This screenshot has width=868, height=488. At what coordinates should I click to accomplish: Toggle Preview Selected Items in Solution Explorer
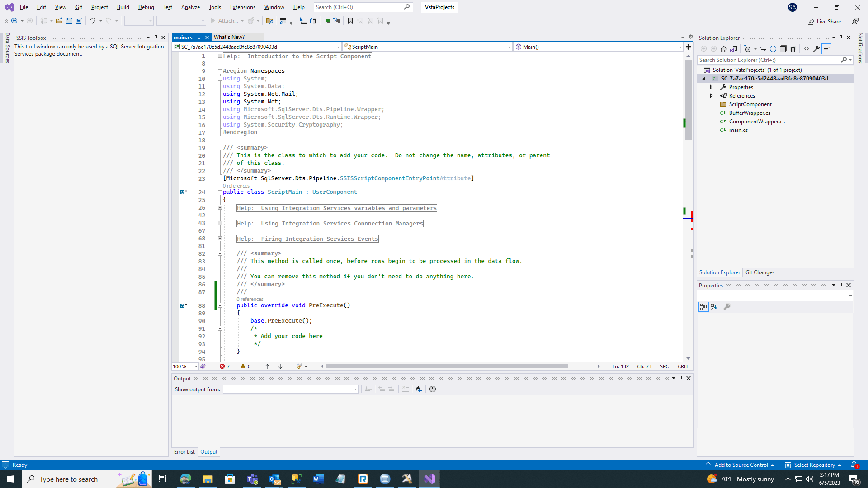pos(826,49)
